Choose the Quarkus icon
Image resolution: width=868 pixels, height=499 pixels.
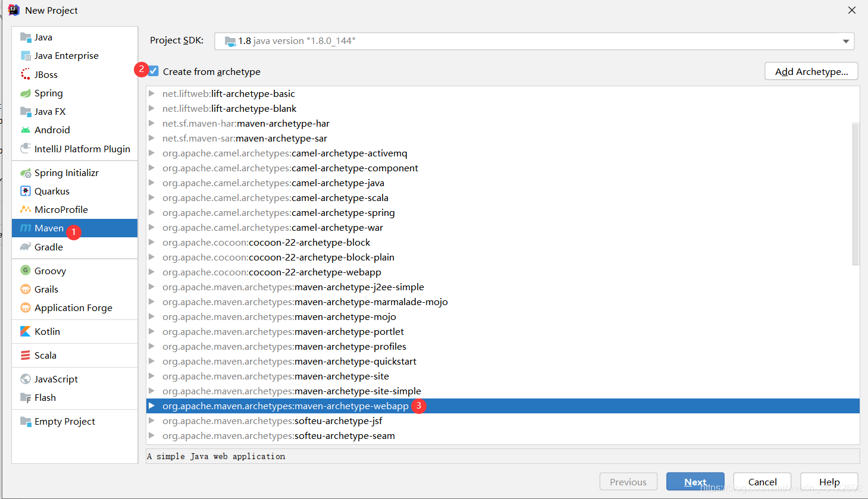26,192
